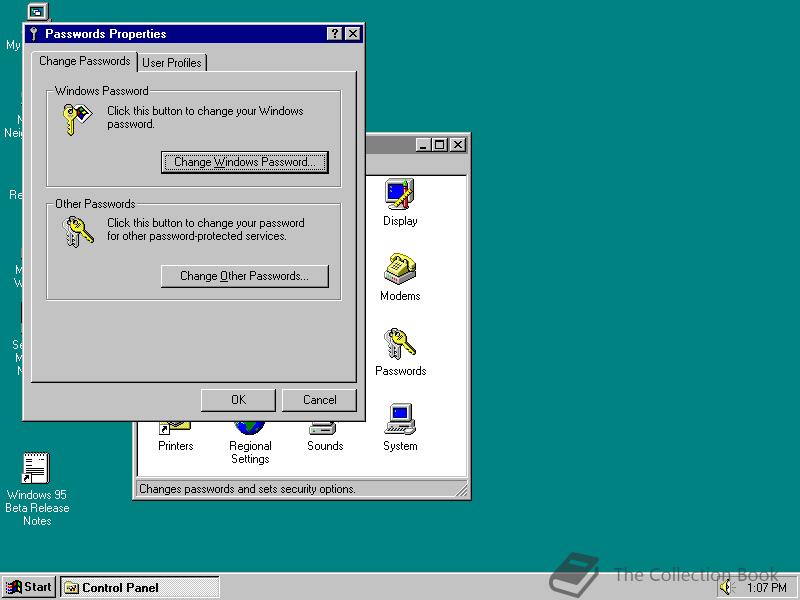Close the Control Panel window
Viewport: 800px width, 600px height.
(x=458, y=145)
